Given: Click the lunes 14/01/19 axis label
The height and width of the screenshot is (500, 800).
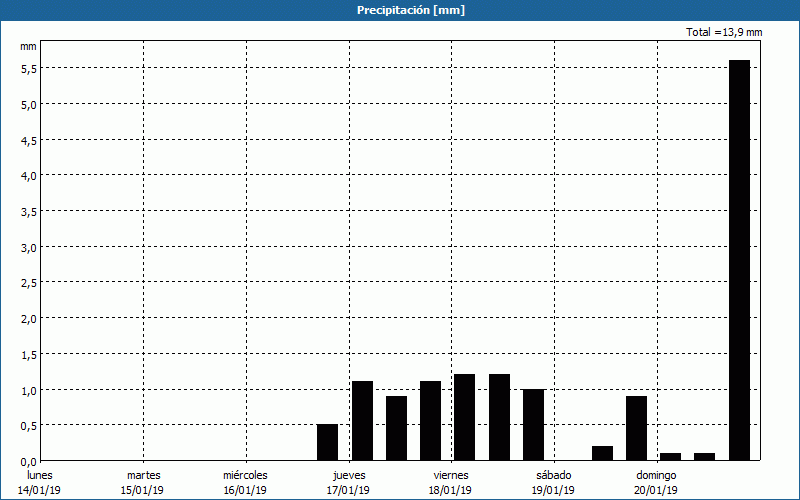Looking at the screenshot, I should coord(39,483).
